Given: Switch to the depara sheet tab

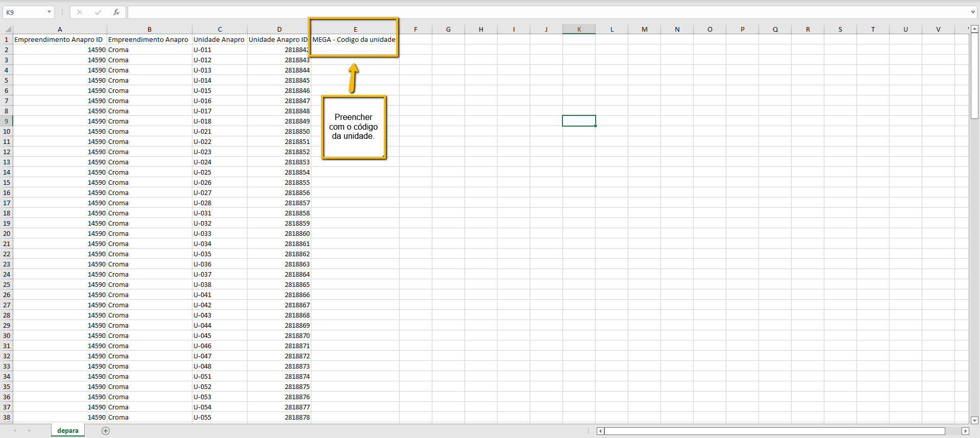Looking at the screenshot, I should pyautogui.click(x=68, y=431).
